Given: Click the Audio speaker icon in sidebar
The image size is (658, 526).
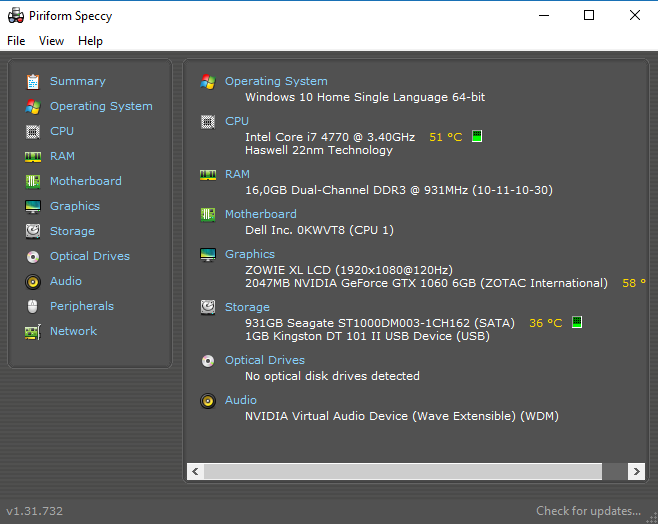Looking at the screenshot, I should (x=33, y=282).
